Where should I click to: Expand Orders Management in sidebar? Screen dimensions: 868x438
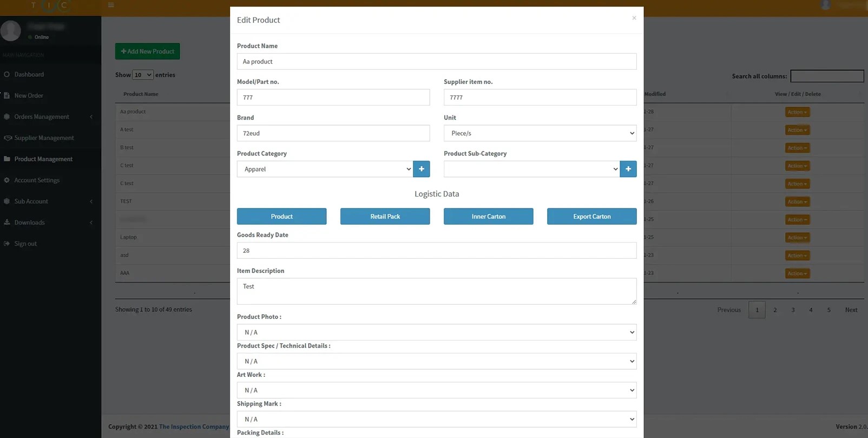click(x=42, y=117)
